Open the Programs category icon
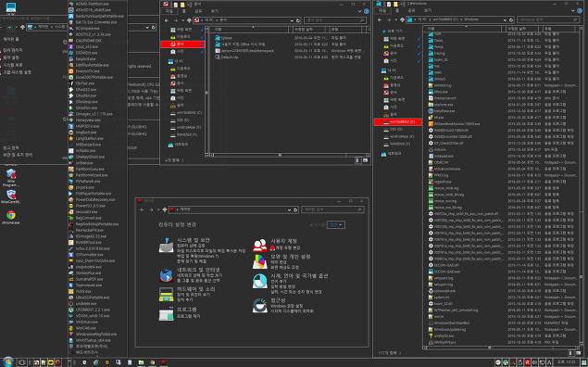 coord(166,314)
